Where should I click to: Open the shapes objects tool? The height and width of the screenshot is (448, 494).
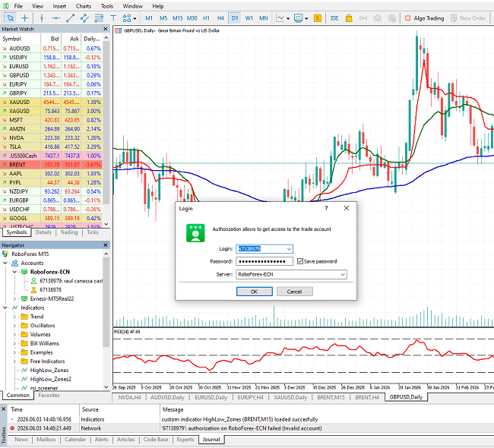(x=127, y=18)
